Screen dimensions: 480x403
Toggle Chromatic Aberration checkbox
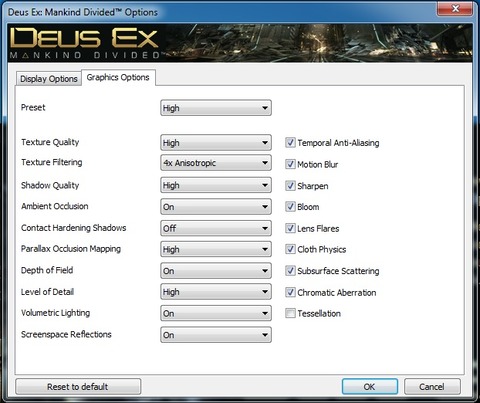pyautogui.click(x=290, y=292)
